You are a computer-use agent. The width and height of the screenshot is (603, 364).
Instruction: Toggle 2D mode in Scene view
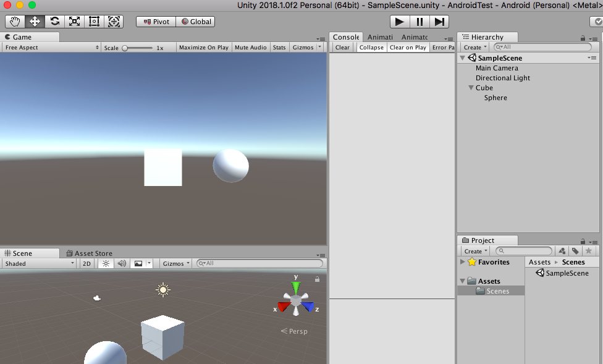pos(87,263)
